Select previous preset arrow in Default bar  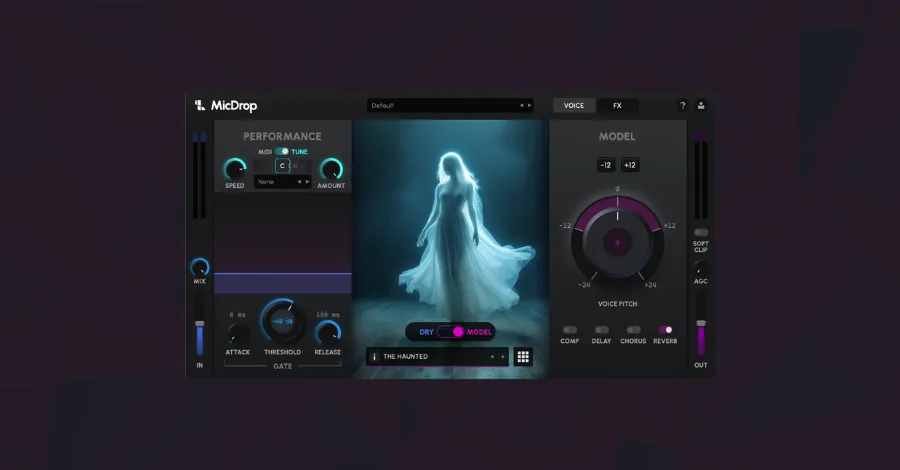click(521, 106)
